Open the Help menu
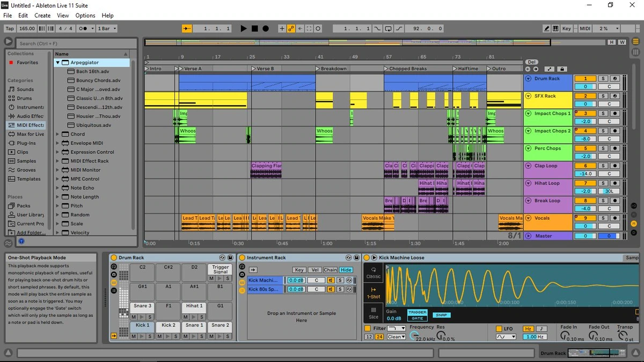The width and height of the screenshot is (644, 362). point(107,16)
